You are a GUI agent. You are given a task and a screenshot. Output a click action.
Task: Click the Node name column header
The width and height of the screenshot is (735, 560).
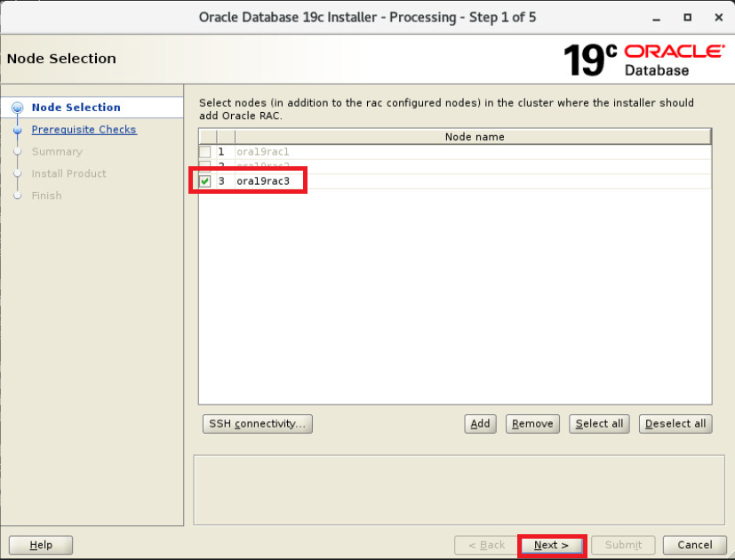coord(474,137)
